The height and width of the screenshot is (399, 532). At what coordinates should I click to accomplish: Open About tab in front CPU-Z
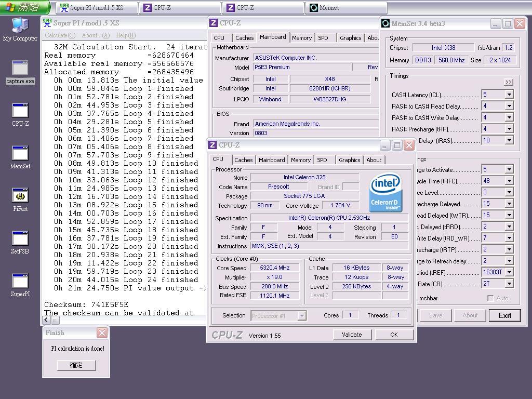pos(374,160)
